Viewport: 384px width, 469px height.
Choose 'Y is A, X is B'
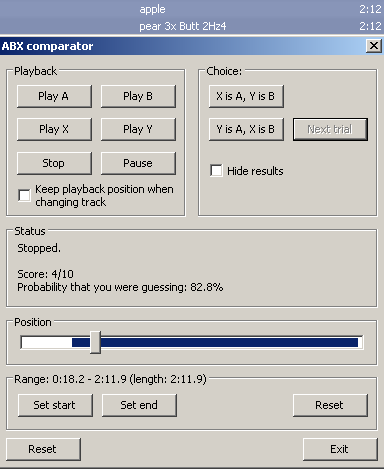246,129
